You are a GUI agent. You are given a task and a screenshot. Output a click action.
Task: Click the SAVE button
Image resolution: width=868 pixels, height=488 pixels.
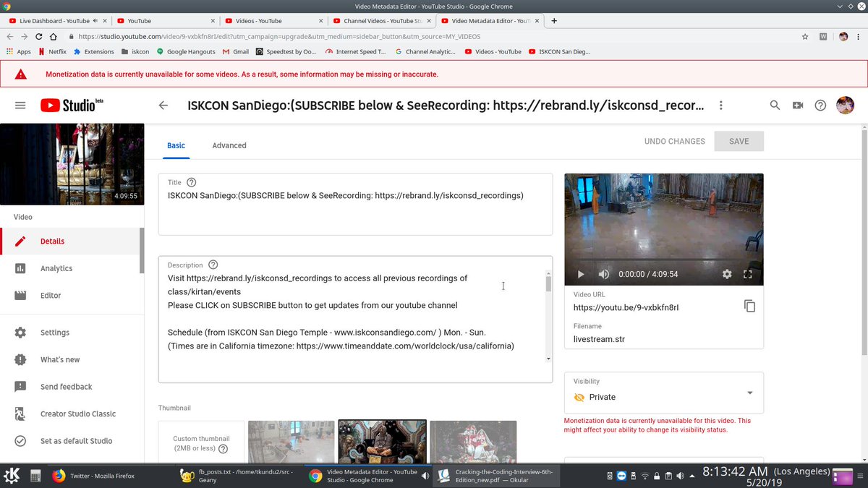[739, 141]
